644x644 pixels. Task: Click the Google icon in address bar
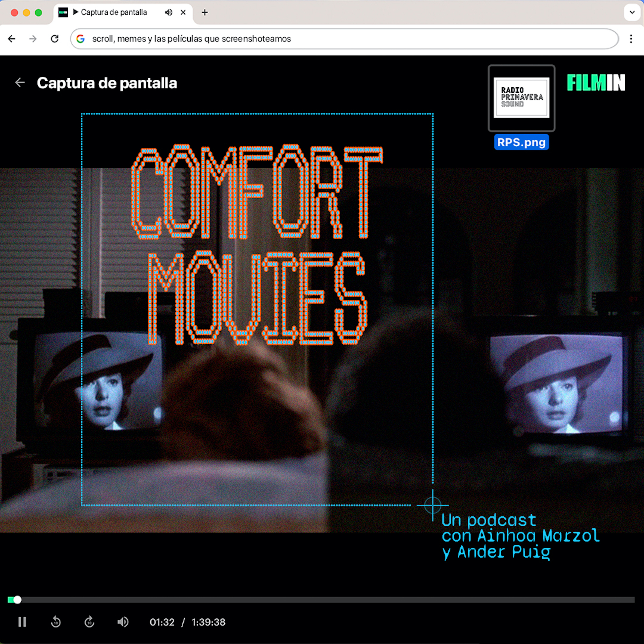80,39
